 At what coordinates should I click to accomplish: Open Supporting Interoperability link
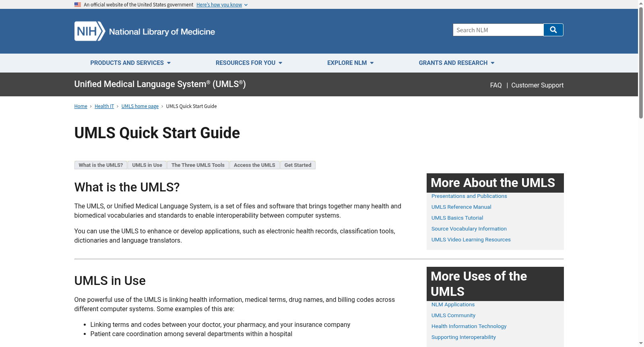click(463, 337)
